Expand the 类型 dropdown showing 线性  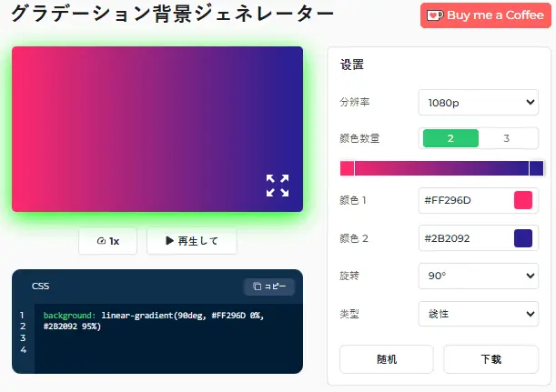(x=479, y=314)
